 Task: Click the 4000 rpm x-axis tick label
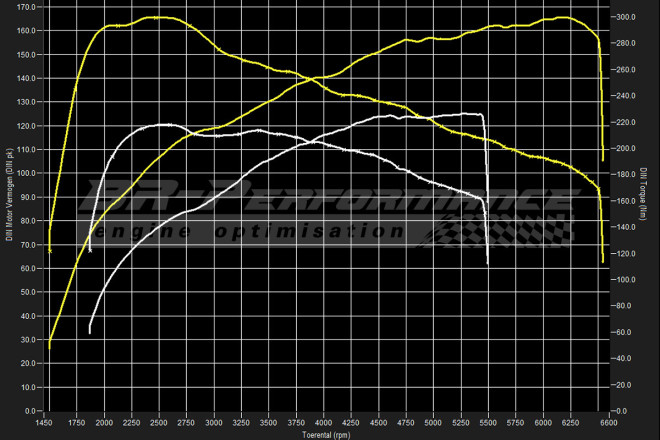323,423
